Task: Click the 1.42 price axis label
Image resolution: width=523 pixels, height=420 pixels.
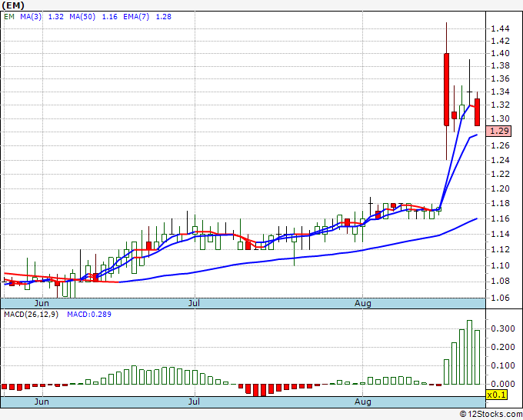Action: pos(501,41)
